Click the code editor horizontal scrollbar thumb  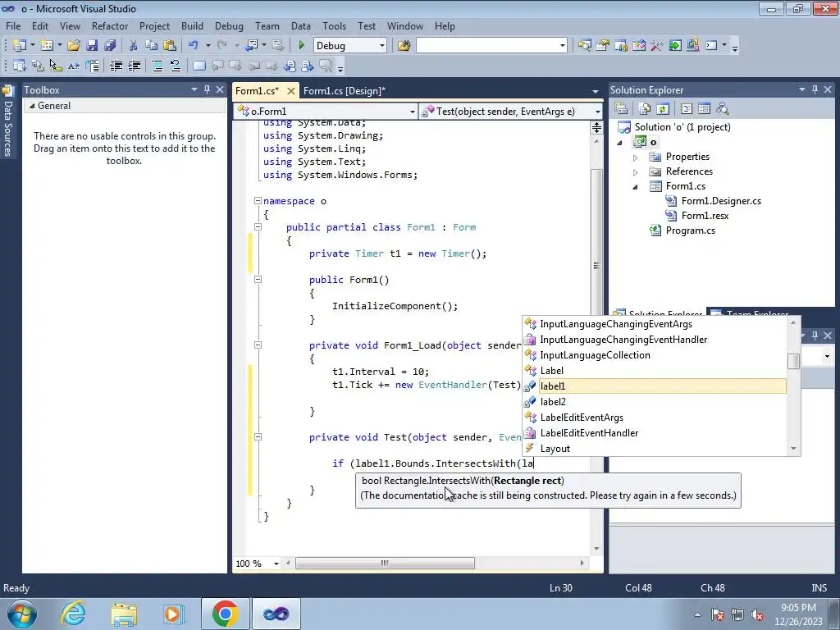(385, 563)
